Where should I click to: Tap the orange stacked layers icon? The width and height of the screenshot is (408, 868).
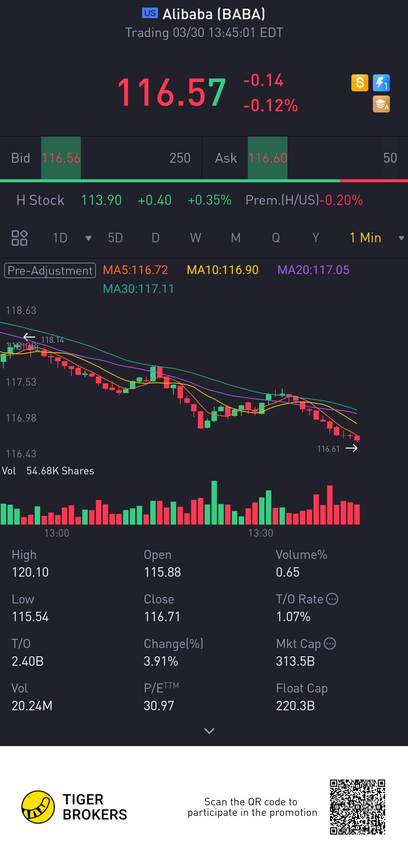click(381, 104)
